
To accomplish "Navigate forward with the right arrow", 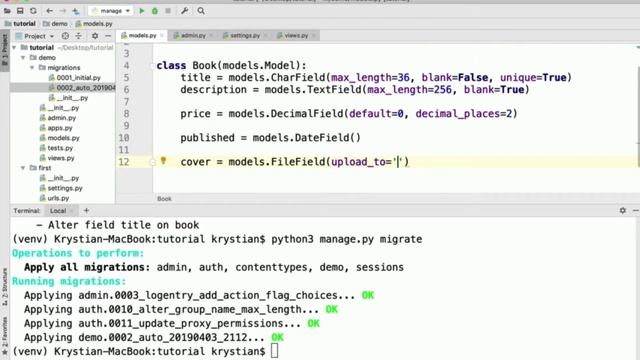I will pyautogui.click(x=62, y=11).
